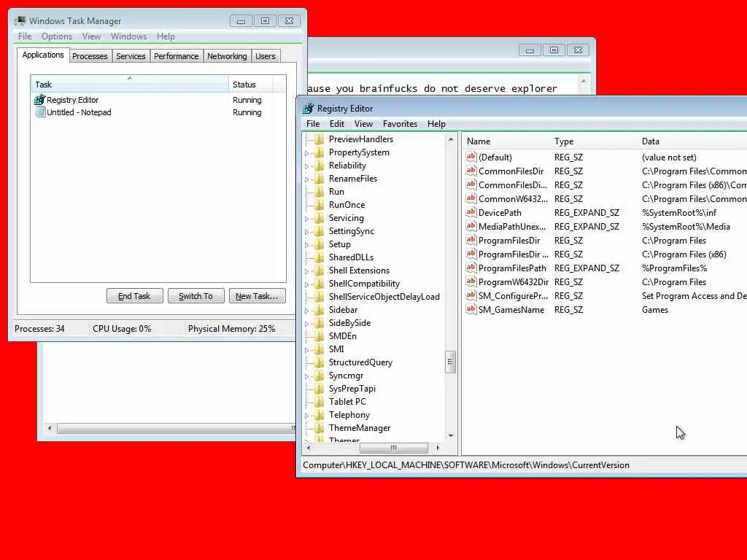
Task: Click the Switch To button
Action: (196, 296)
